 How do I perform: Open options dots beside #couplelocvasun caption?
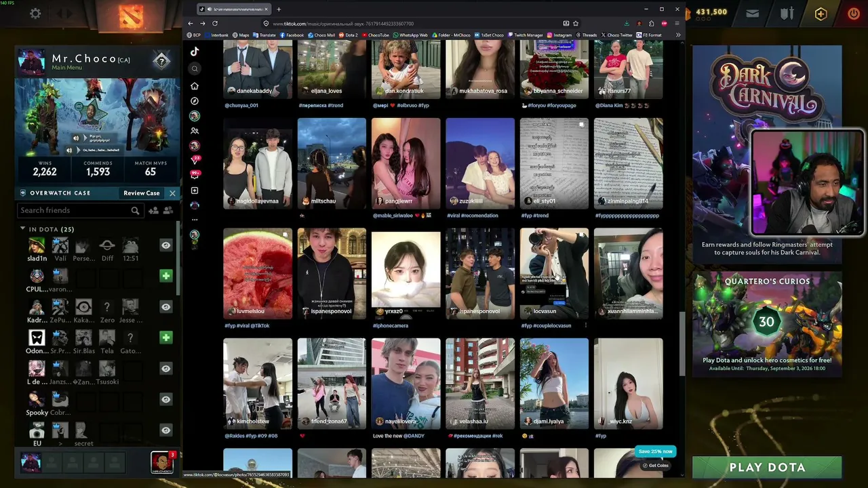point(585,325)
